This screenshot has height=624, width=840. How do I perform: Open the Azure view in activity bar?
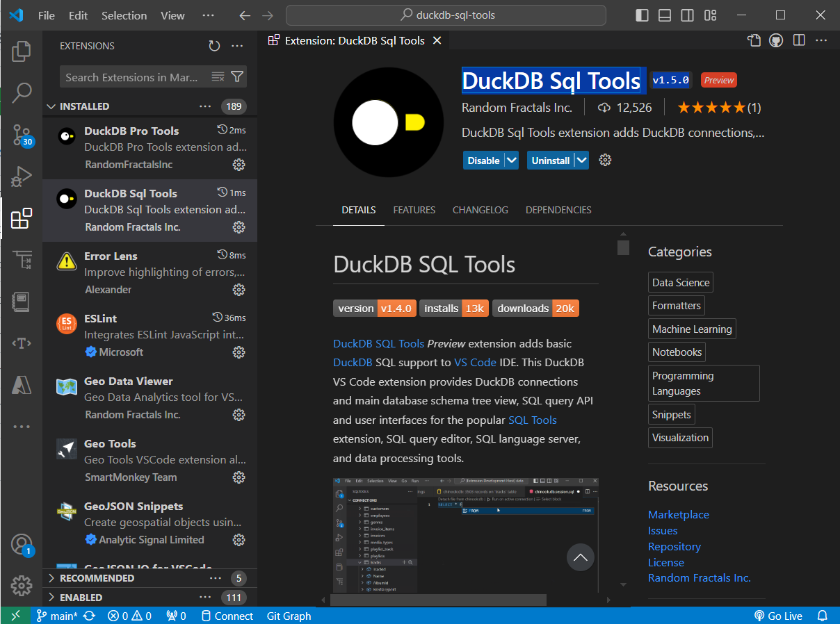tap(22, 384)
